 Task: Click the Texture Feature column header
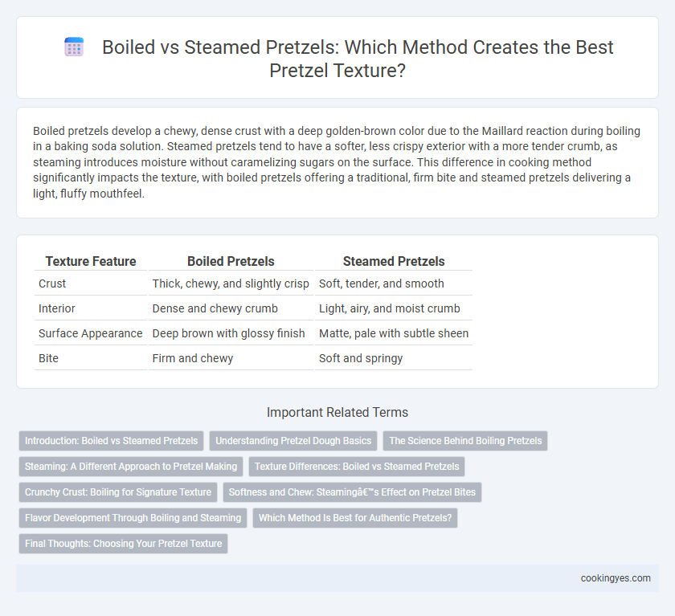[91, 261]
